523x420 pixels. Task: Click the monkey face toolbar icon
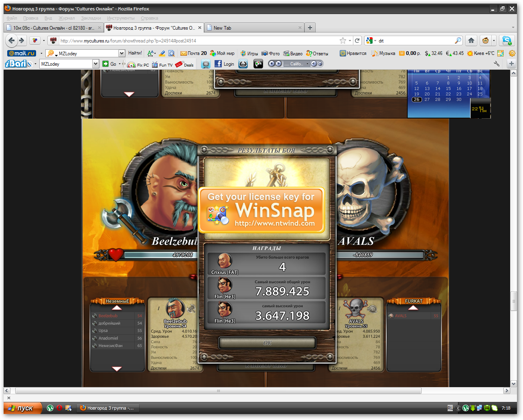click(x=485, y=40)
